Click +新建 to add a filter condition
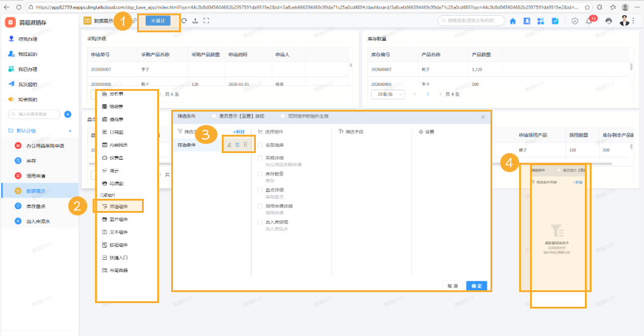Screen dimensions: 644x336 pyautogui.click(x=239, y=132)
